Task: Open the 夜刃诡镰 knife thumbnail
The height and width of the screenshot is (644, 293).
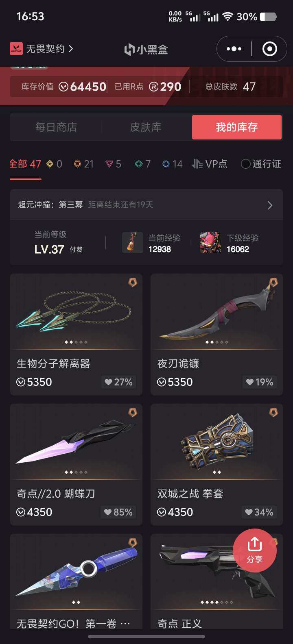Action: 217,311
